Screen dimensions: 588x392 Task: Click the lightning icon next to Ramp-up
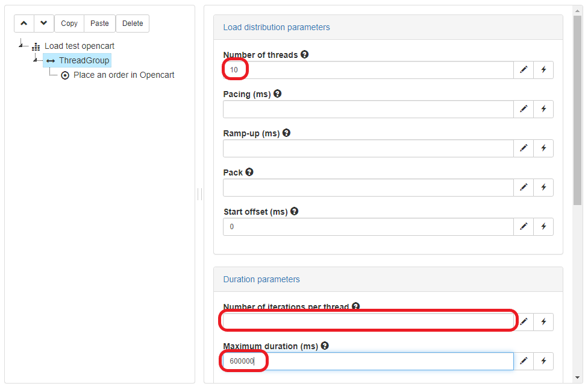click(543, 148)
